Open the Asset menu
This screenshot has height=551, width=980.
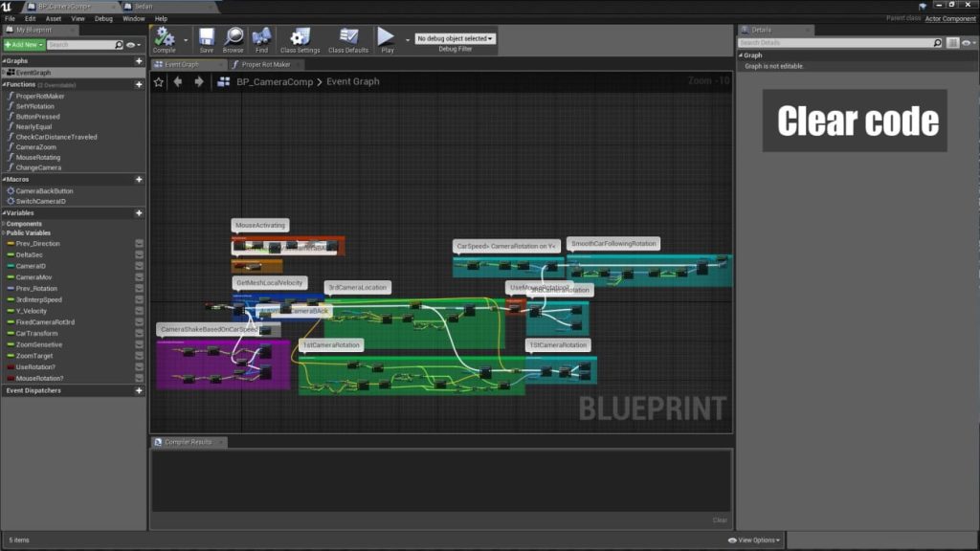click(54, 18)
